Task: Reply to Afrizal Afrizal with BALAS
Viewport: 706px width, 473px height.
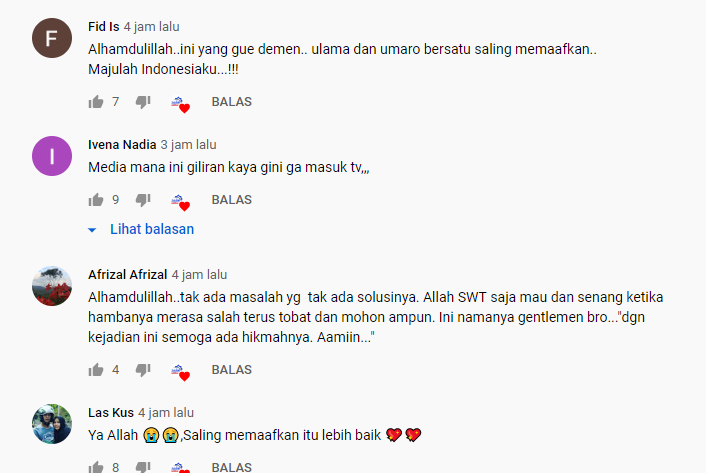Action: [231, 369]
